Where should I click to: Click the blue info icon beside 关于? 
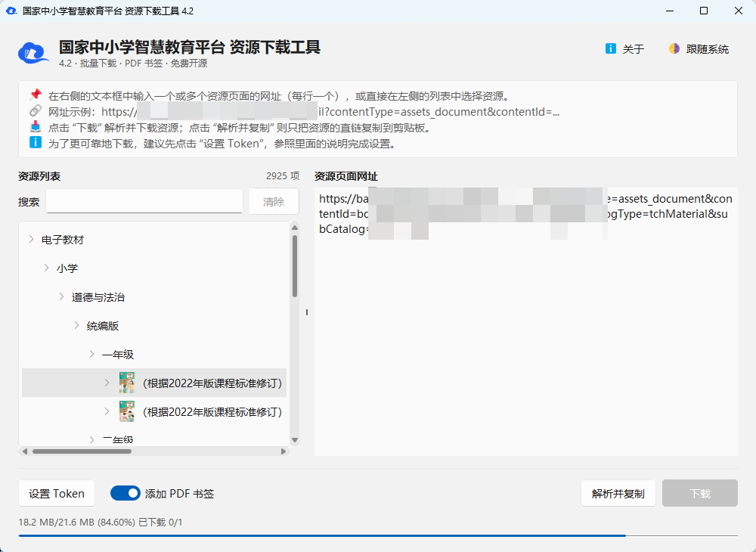[610, 48]
